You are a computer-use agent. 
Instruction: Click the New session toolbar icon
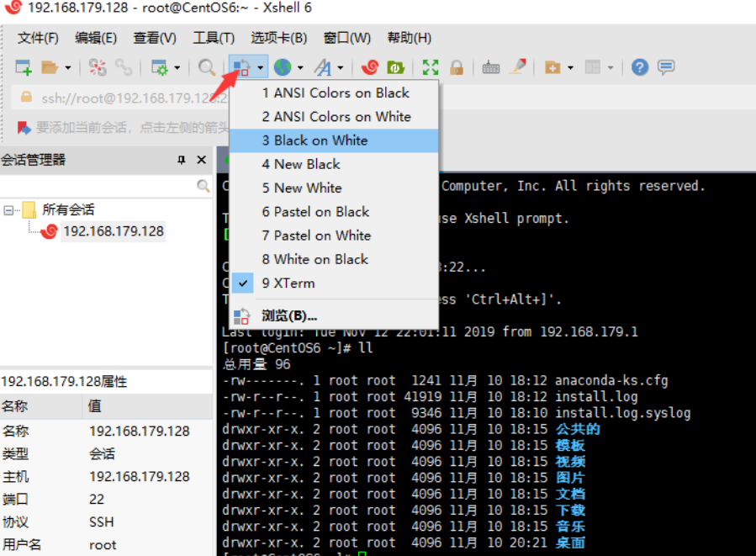click(24, 67)
